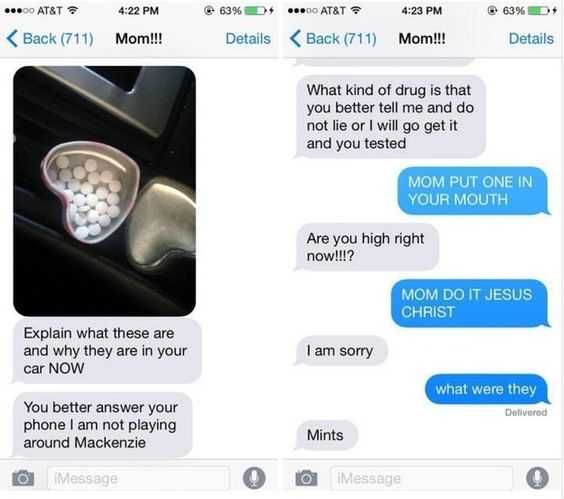Select the 'what were they' message bubble

pyautogui.click(x=487, y=389)
